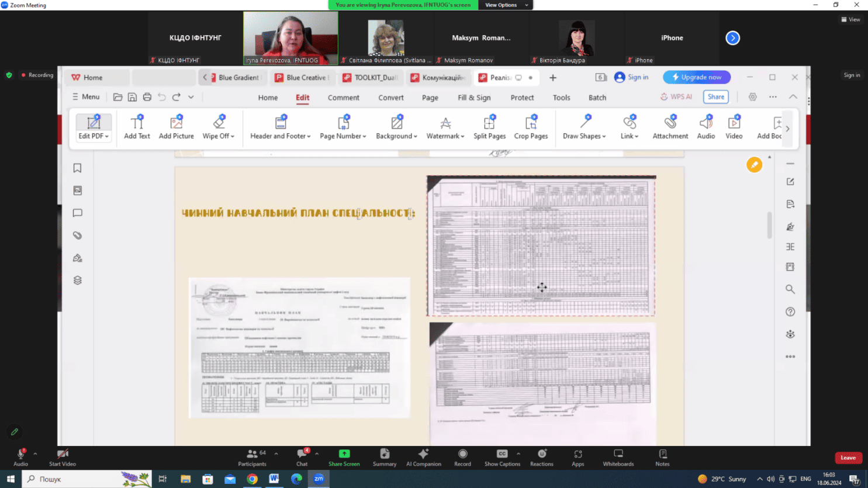Screen dimensions: 868x488
Task: Leave the Zoom meeting
Action: (x=848, y=458)
